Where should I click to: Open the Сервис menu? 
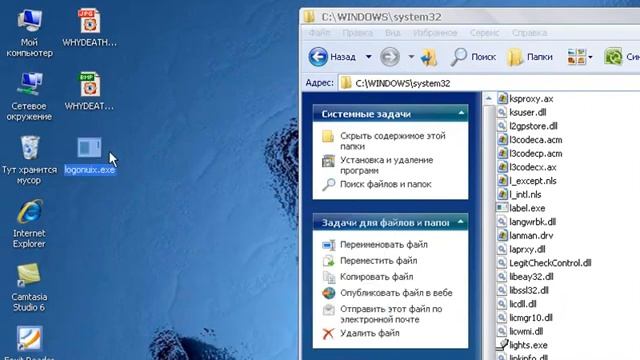pyautogui.click(x=484, y=33)
